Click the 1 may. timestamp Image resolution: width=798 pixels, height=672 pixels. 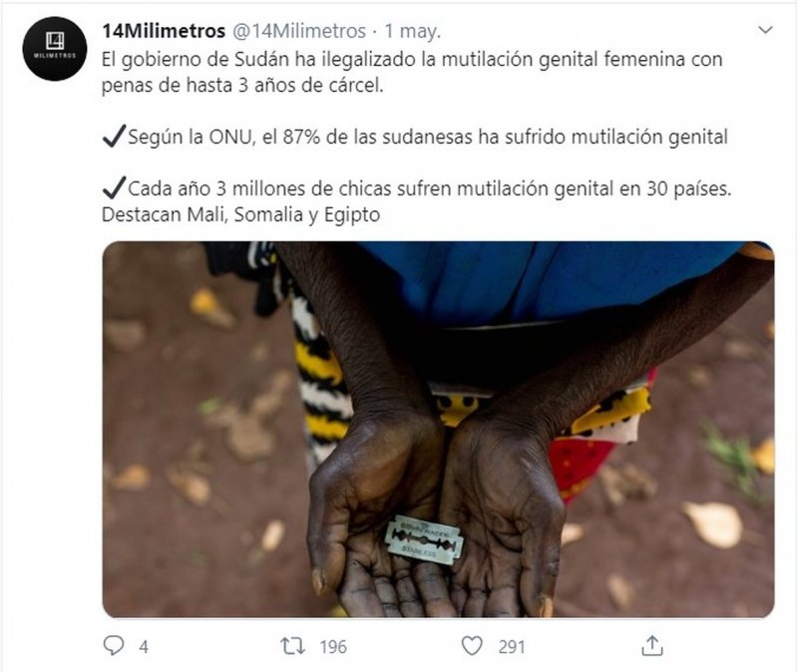(x=413, y=31)
